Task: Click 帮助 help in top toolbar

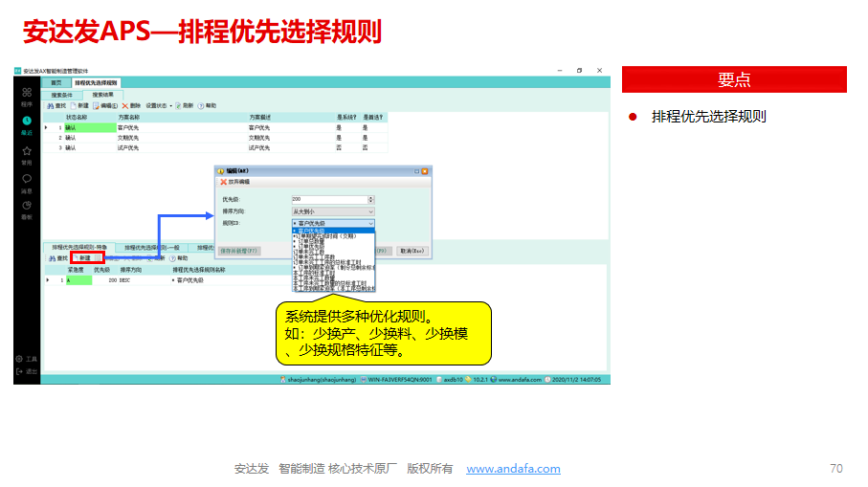Action: pos(207,105)
